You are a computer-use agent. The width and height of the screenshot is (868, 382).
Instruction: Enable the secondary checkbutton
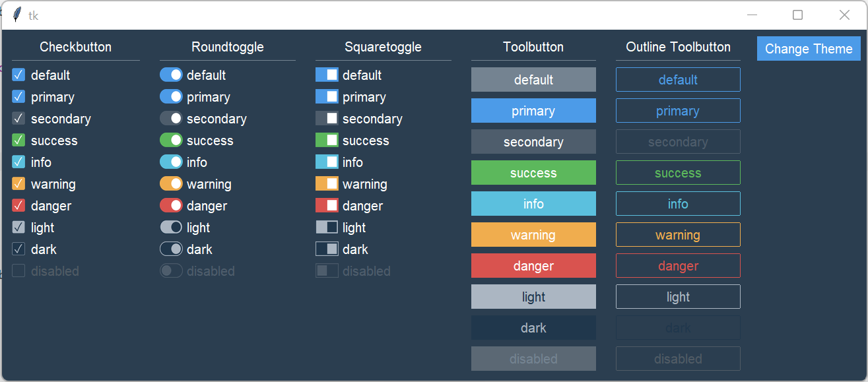[x=18, y=118]
